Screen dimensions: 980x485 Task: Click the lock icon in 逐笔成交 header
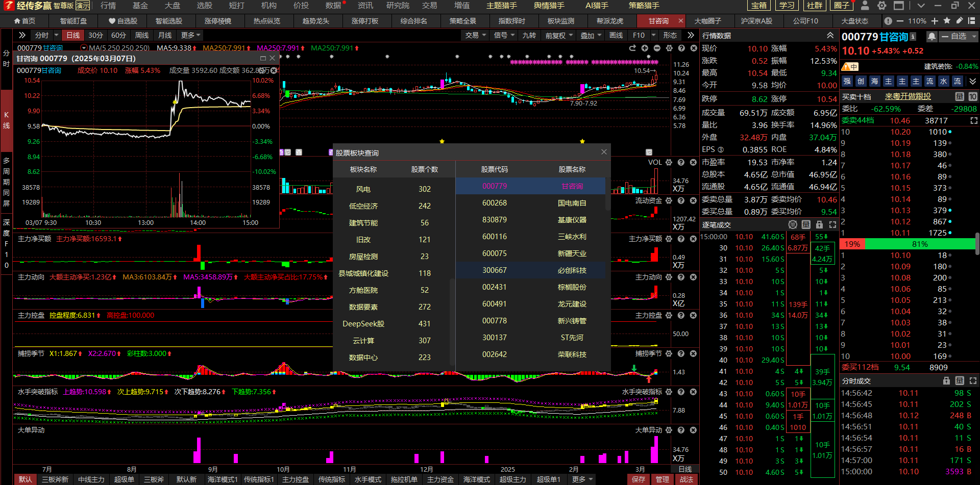coord(819,224)
